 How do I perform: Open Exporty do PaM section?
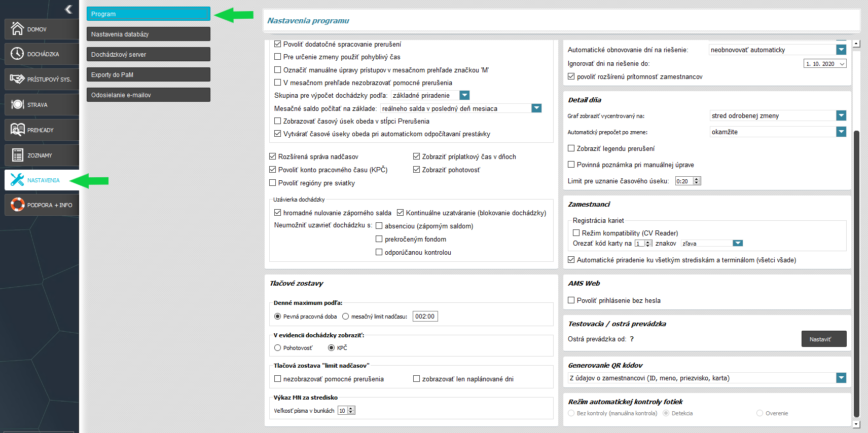pyautogui.click(x=149, y=74)
